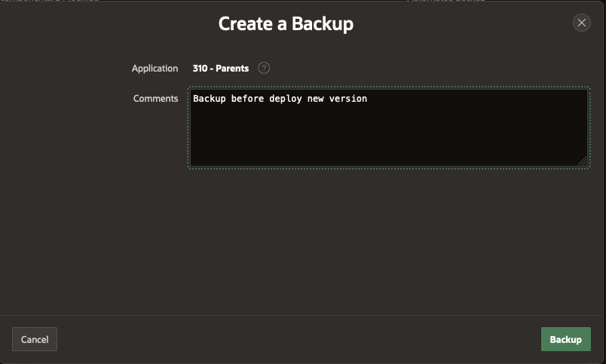
Task: Click empty space below the comment text
Action: 387,139
